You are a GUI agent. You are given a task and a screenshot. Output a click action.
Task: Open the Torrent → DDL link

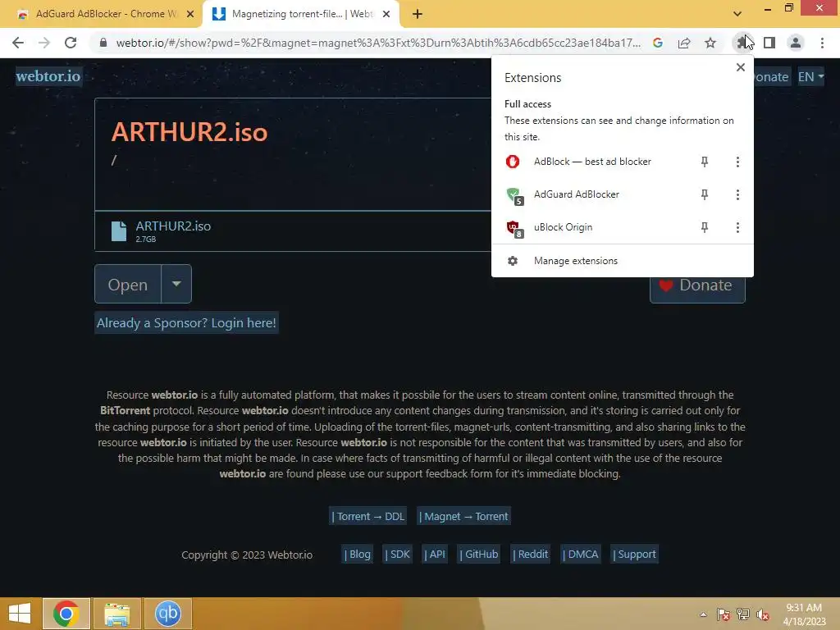[368, 517]
